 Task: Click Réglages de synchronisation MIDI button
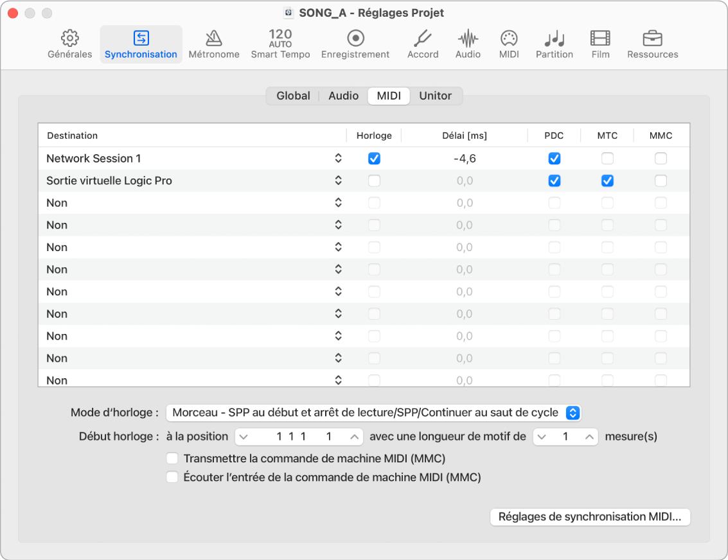[x=590, y=517]
